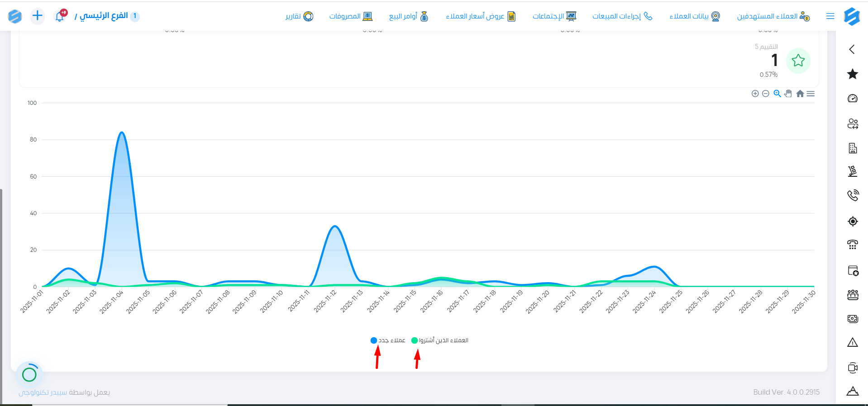The height and width of the screenshot is (406, 868).
Task: Reset chart zoom with the home icon
Action: click(800, 94)
